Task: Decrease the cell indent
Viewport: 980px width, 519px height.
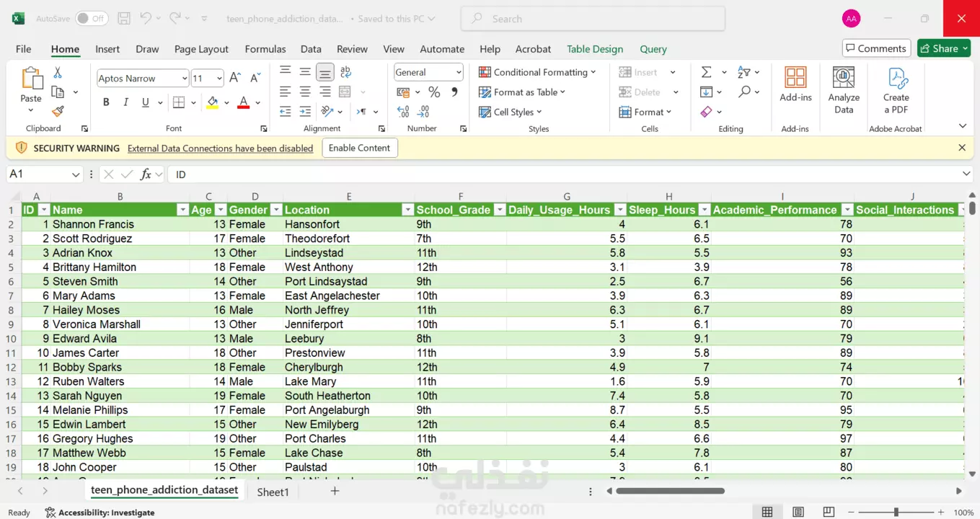Action: point(286,112)
